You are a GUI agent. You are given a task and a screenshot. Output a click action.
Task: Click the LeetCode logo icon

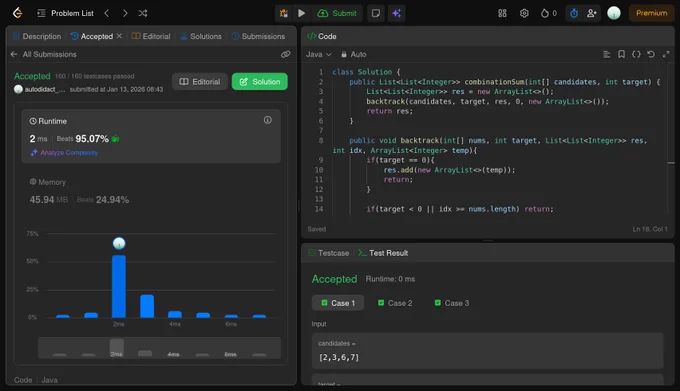(17, 13)
